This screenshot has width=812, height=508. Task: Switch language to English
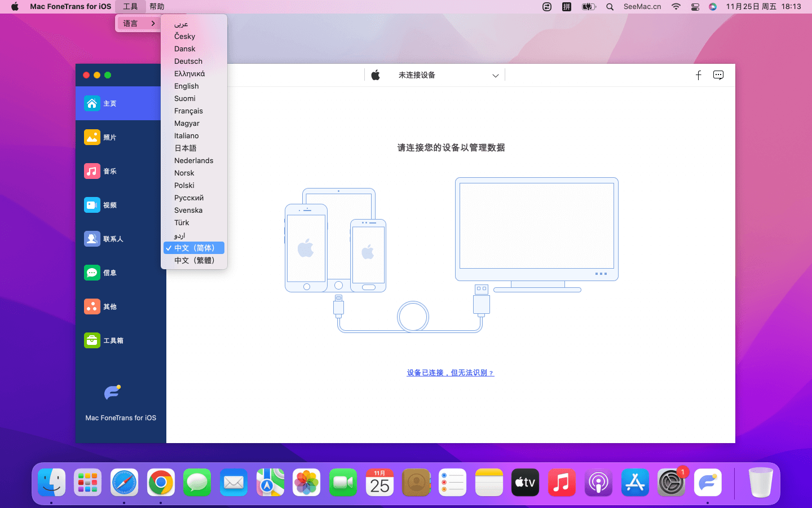coord(194,86)
